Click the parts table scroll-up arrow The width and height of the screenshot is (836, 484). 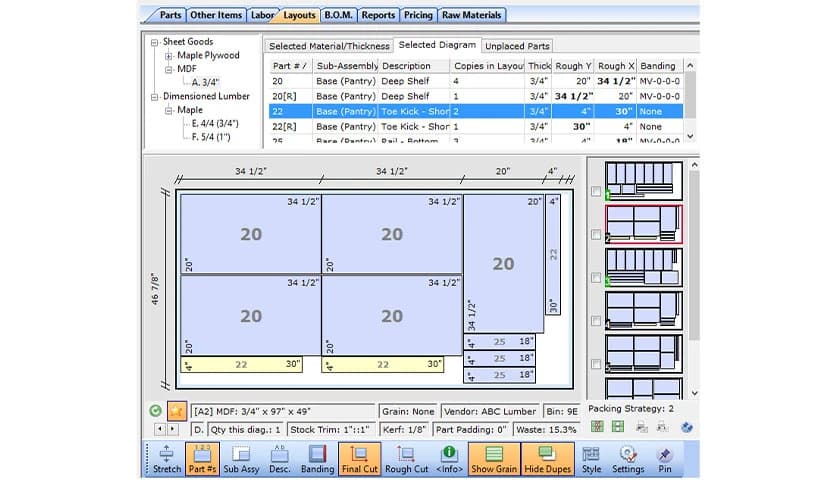(x=690, y=66)
